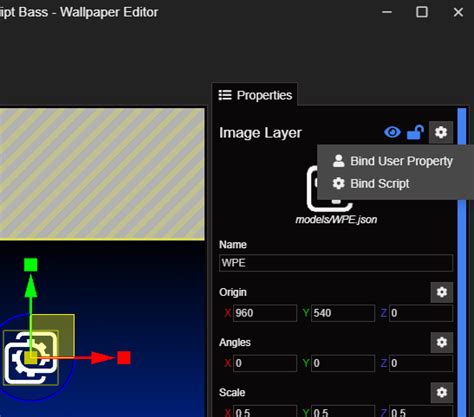Open the Scale gear options
This screenshot has height=417, width=474.
tap(442, 392)
